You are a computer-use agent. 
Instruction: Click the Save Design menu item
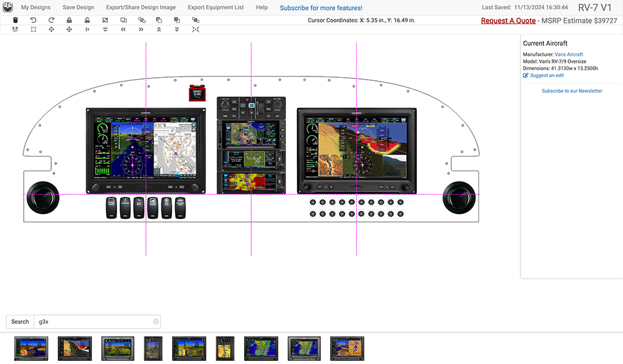click(x=78, y=7)
